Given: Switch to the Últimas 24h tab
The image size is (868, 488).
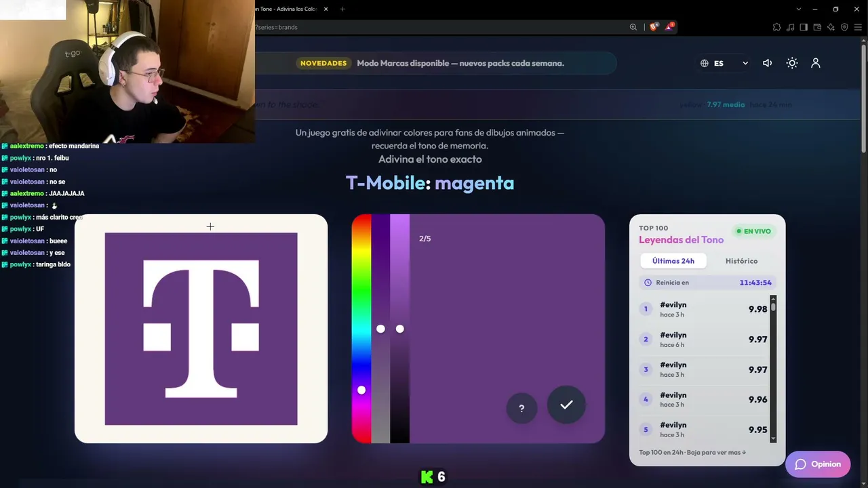Looking at the screenshot, I should (x=673, y=261).
